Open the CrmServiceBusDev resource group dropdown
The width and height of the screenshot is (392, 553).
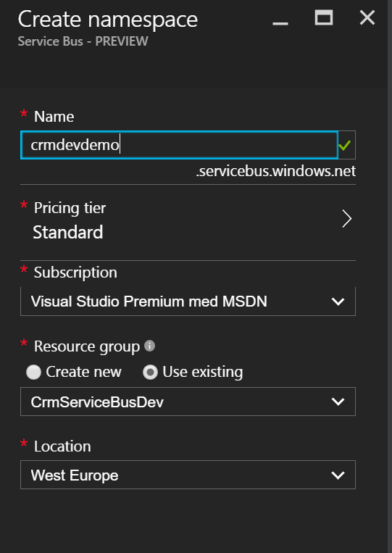pos(188,402)
